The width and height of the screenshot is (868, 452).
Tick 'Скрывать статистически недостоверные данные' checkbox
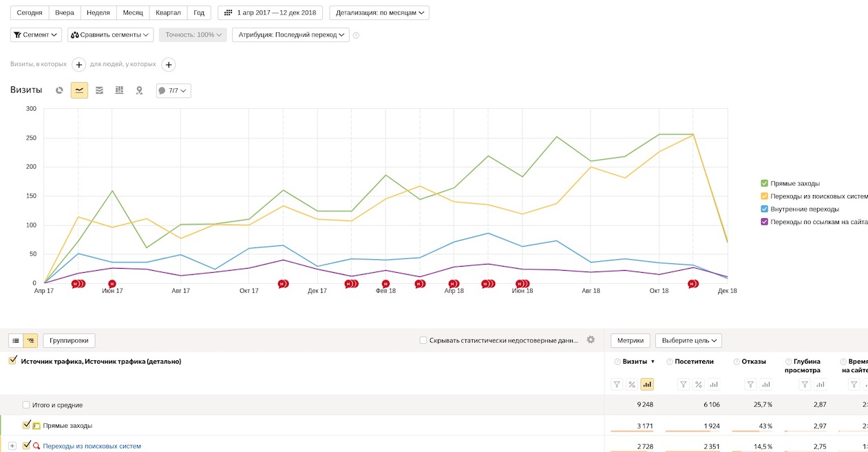click(x=423, y=340)
